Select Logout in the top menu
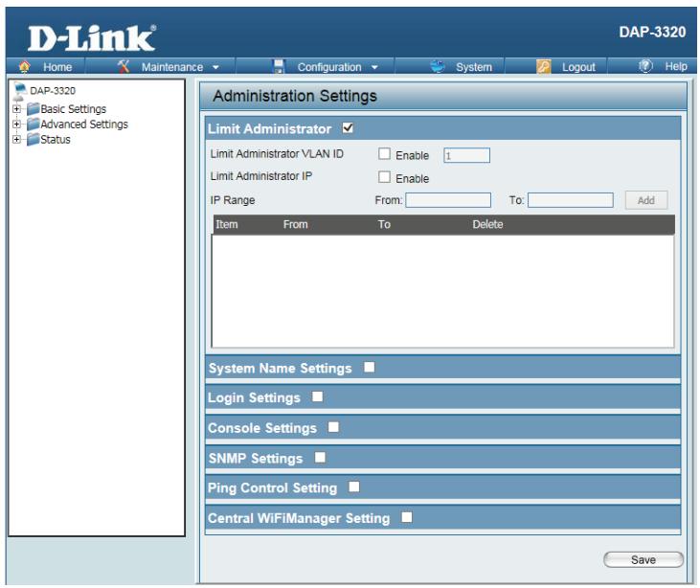 [x=578, y=67]
